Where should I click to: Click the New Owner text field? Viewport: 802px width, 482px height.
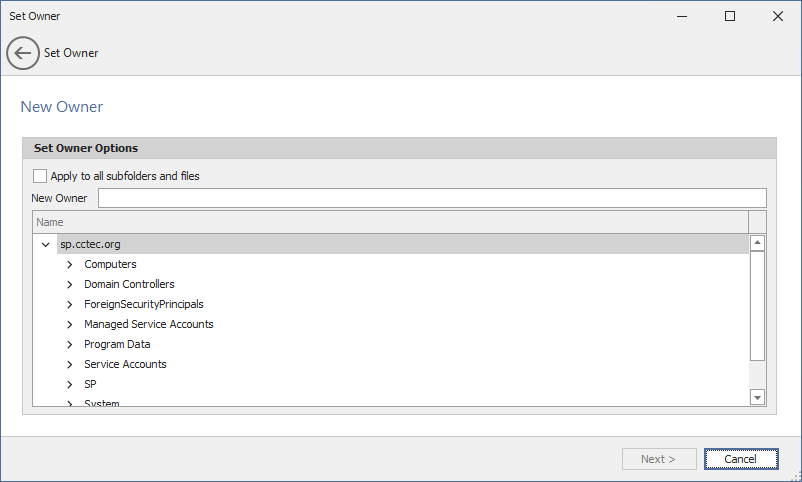point(431,198)
